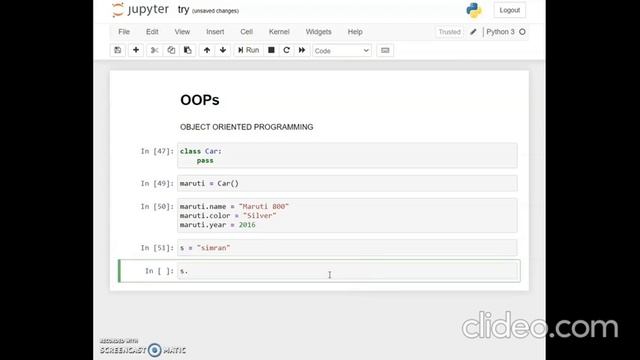Image resolution: width=640 pixels, height=360 pixels.
Task: Click into the maruti = Car() cell
Action: tap(347, 183)
